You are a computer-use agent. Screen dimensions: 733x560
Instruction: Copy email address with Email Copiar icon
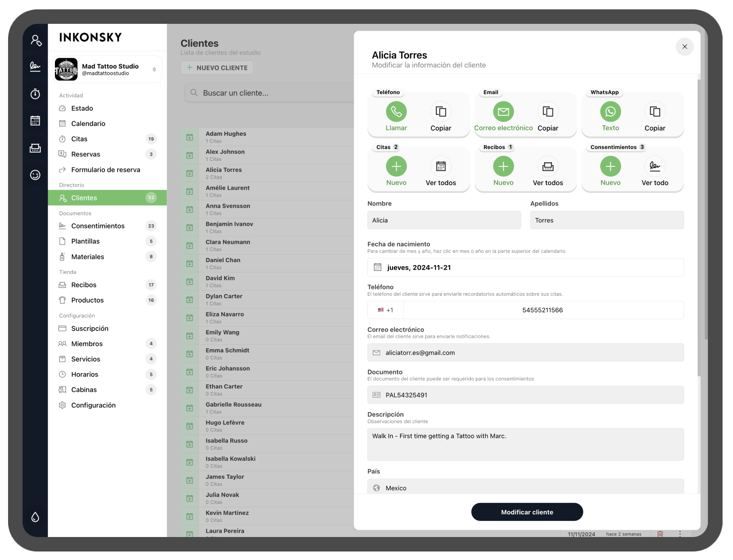coord(548,111)
